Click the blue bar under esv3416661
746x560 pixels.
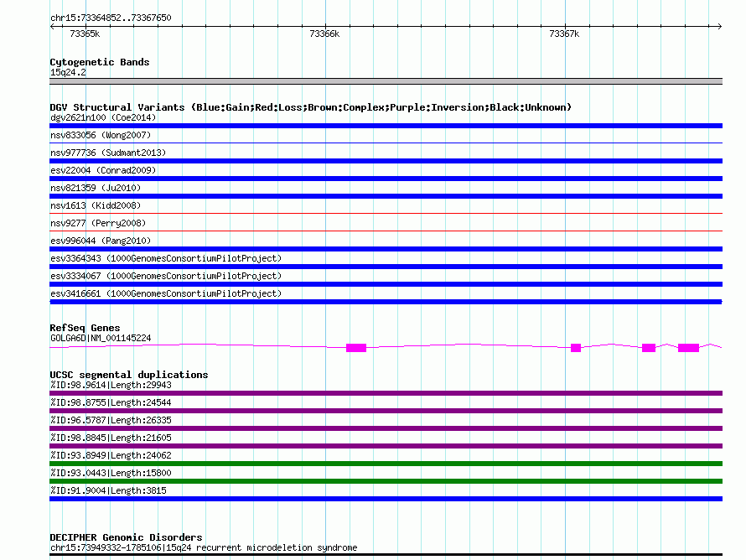coord(386,302)
